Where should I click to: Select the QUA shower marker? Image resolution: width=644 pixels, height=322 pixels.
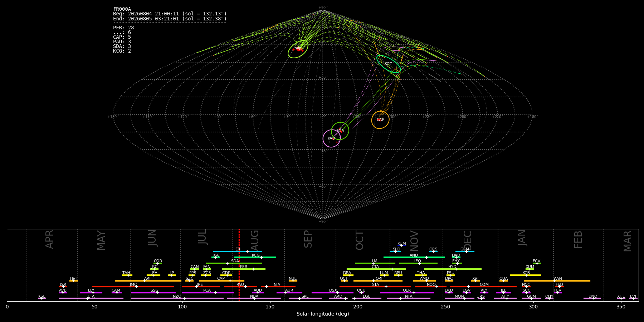click(503, 281)
